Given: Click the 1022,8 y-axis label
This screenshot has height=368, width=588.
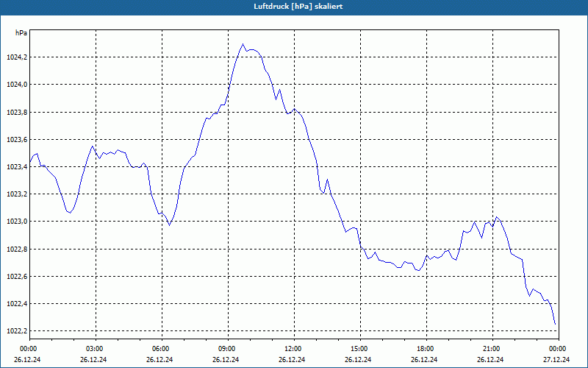Looking at the screenshot, I should point(17,249).
